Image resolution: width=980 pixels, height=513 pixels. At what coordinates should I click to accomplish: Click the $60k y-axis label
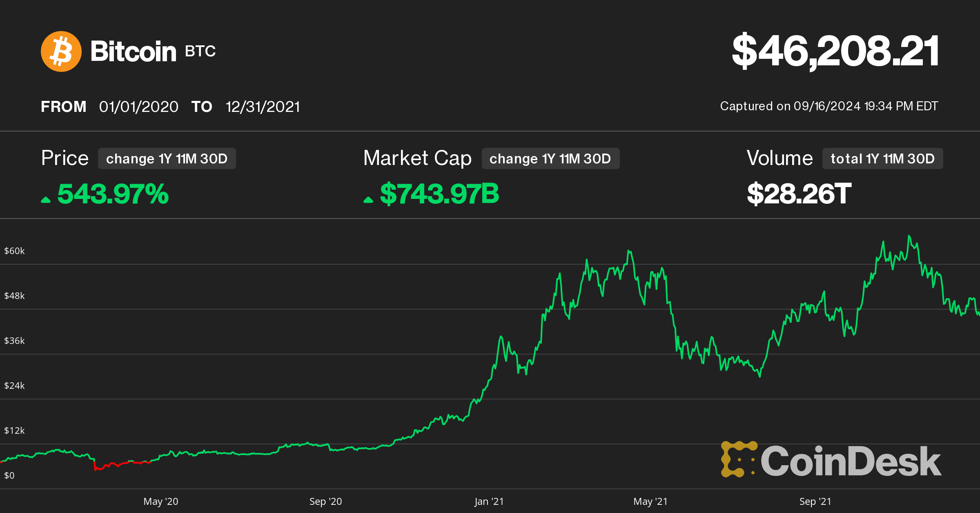pyautogui.click(x=14, y=251)
